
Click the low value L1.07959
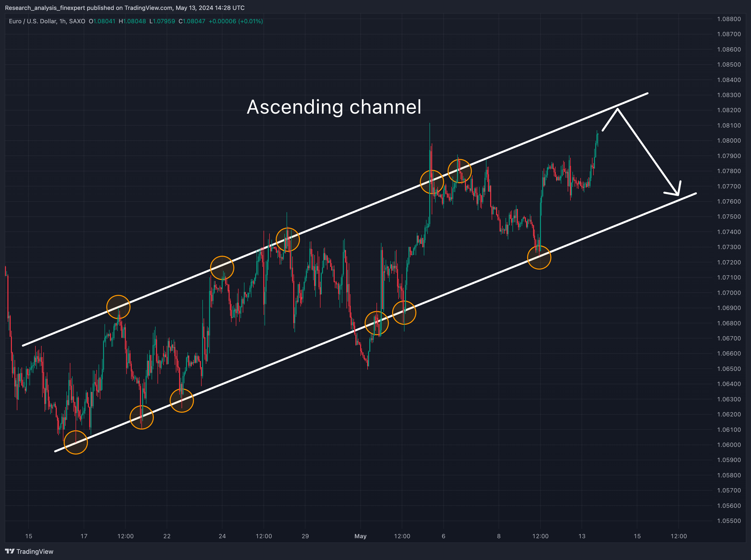162,21
